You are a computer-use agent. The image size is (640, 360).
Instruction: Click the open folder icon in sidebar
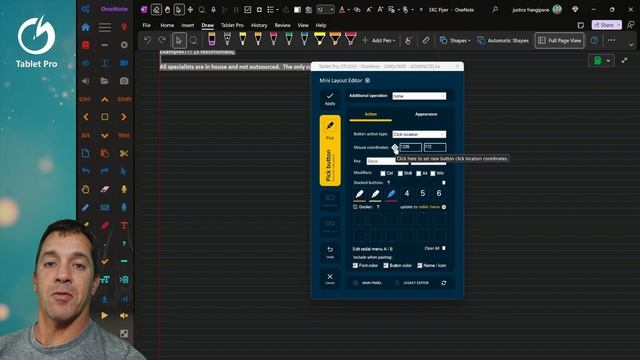[104, 81]
